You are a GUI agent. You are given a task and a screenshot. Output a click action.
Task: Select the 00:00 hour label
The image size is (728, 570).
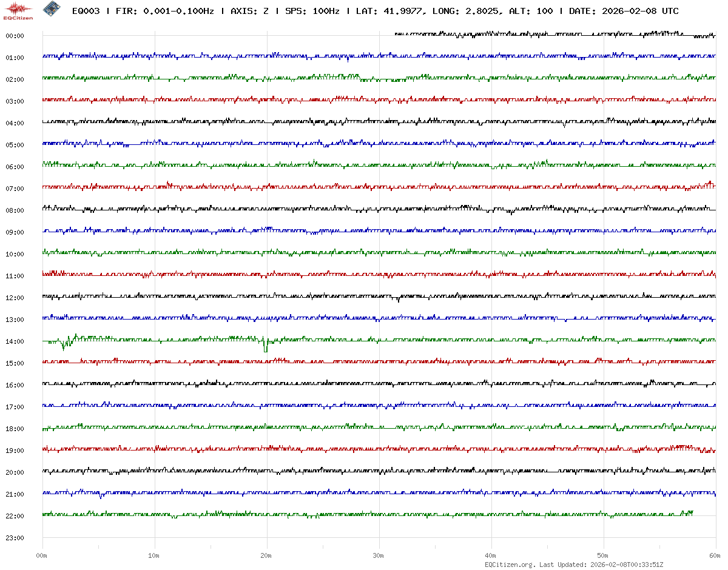click(x=15, y=36)
